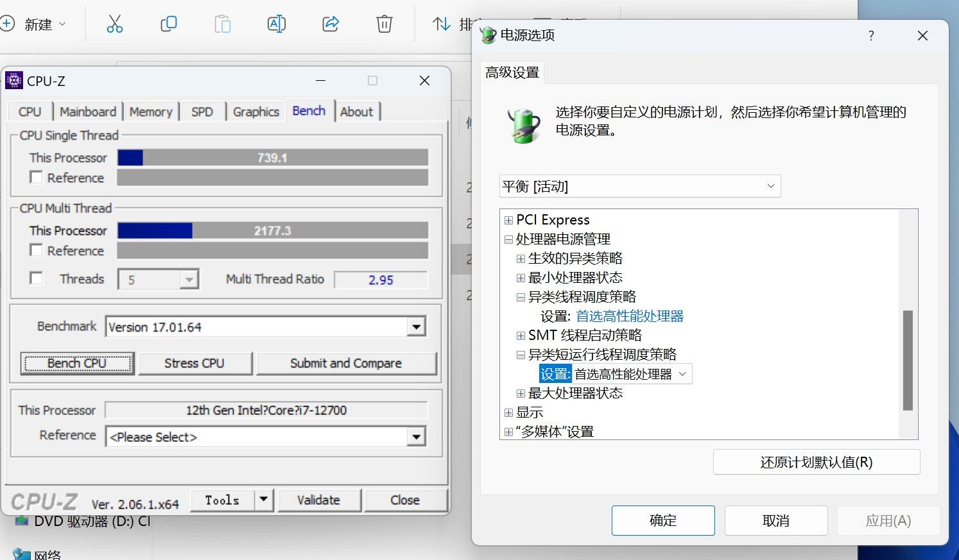
Task: Select the Bench tab
Action: [309, 110]
